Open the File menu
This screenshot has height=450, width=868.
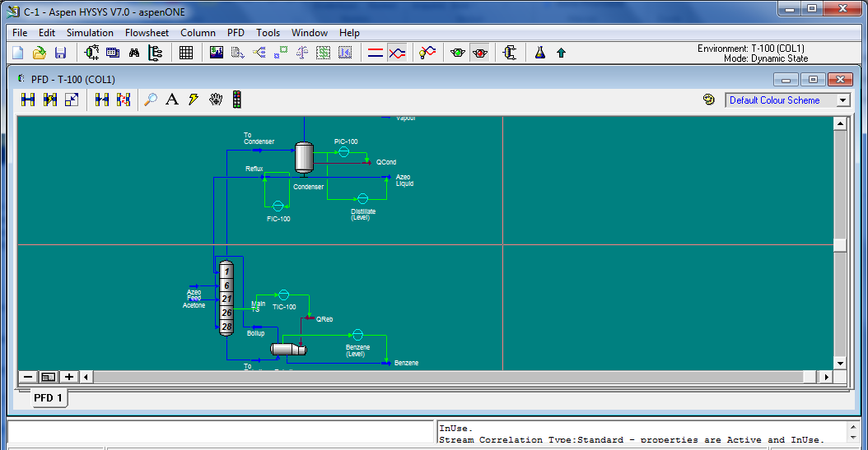click(x=20, y=33)
